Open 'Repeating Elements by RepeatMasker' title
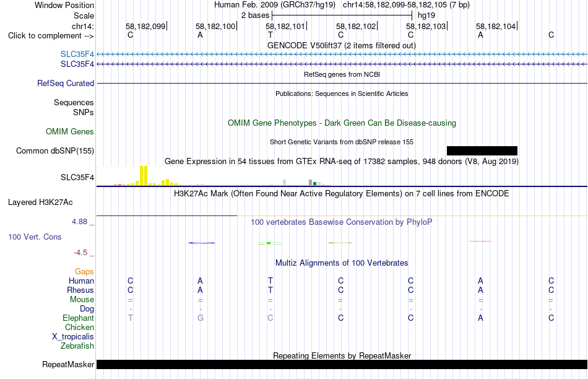 click(x=342, y=355)
